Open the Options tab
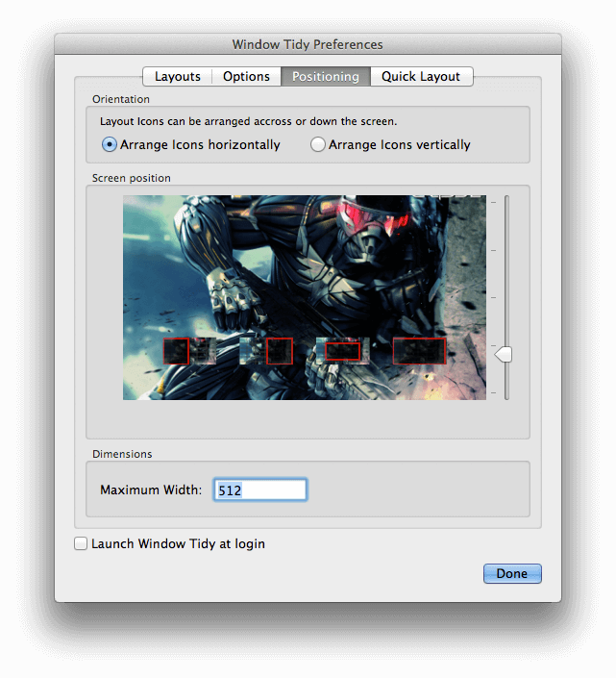Image resolution: width=616 pixels, height=678 pixels. point(246,77)
